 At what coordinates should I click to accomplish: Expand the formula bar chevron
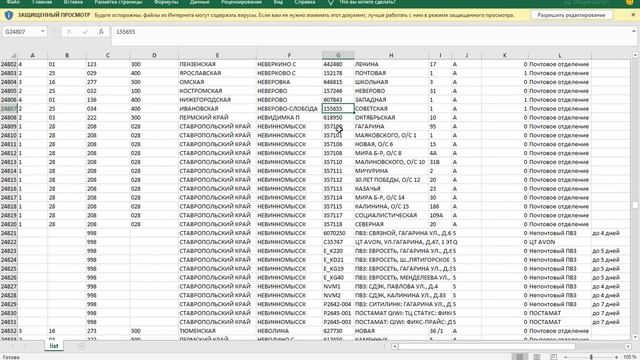pos(633,31)
